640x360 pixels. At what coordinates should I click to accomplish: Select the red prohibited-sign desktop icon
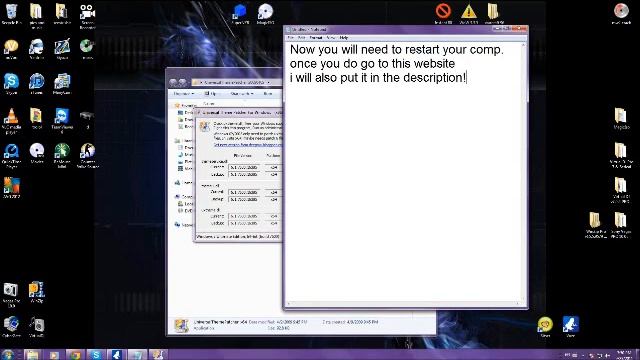click(443, 13)
